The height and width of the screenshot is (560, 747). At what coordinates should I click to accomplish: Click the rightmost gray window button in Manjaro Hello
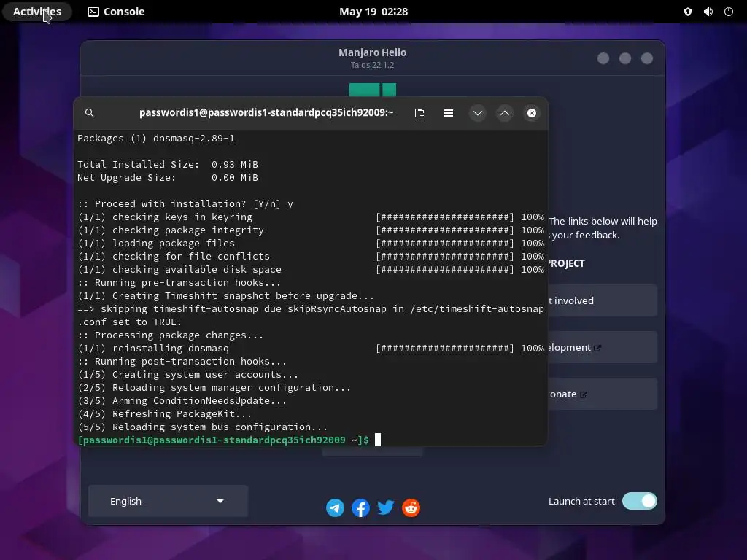click(647, 58)
